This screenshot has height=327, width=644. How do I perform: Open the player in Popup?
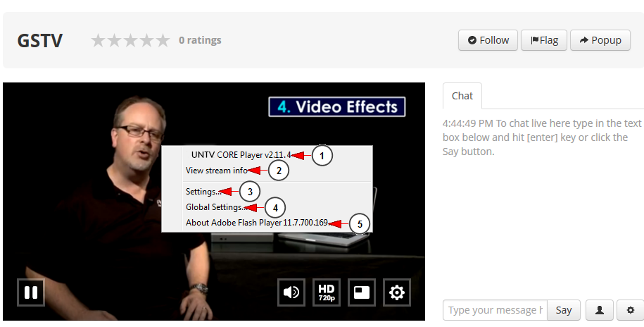600,40
